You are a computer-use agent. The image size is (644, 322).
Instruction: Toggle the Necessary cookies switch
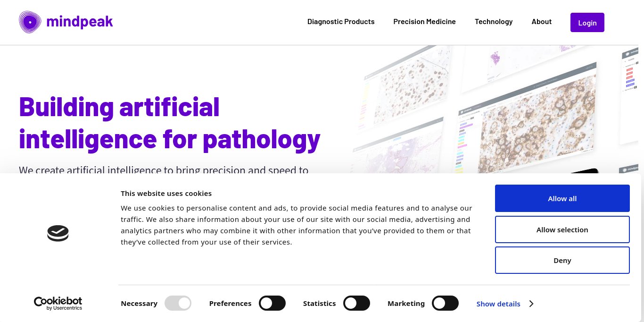click(x=178, y=303)
